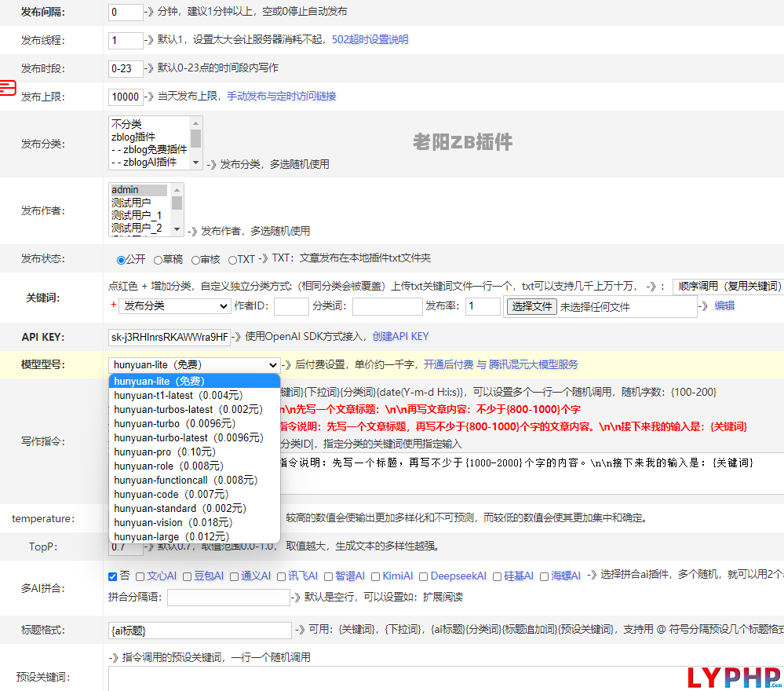Screen dimensions: 784x691
Task: Click the 标题格式 {ai标题} input
Action: tap(200, 631)
